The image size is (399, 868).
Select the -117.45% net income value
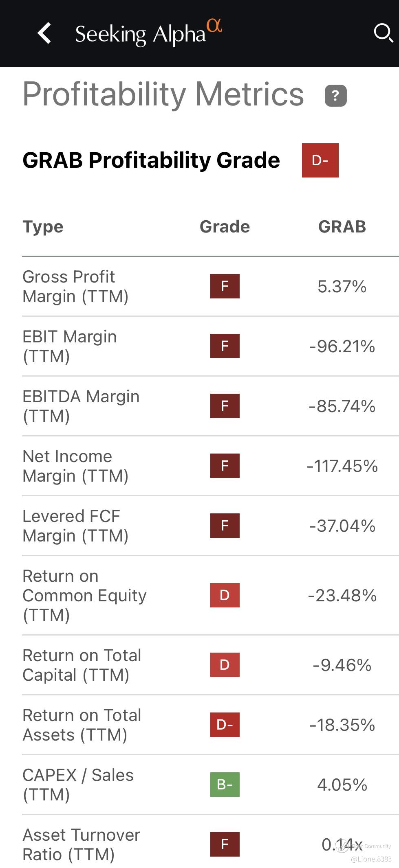[342, 466]
